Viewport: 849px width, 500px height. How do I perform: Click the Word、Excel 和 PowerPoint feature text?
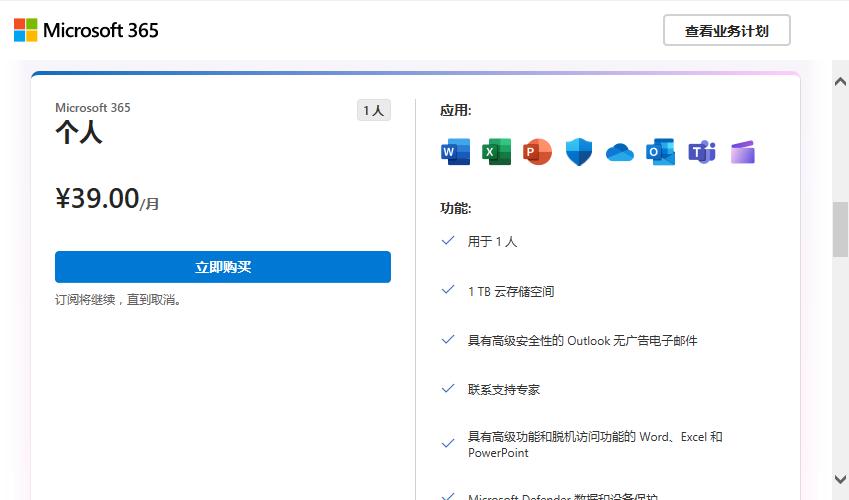coord(595,445)
